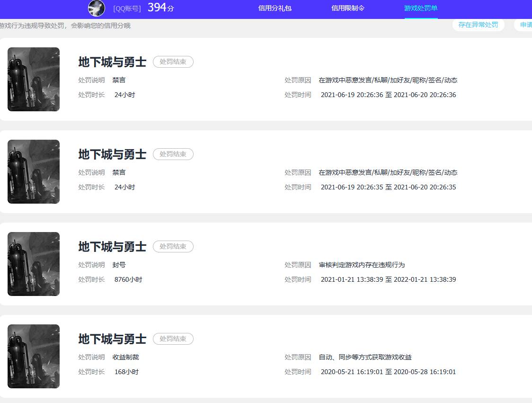532x403 pixels.
Task: Click the first 地下城与勇士 game thumbnail
Action: 33,79
